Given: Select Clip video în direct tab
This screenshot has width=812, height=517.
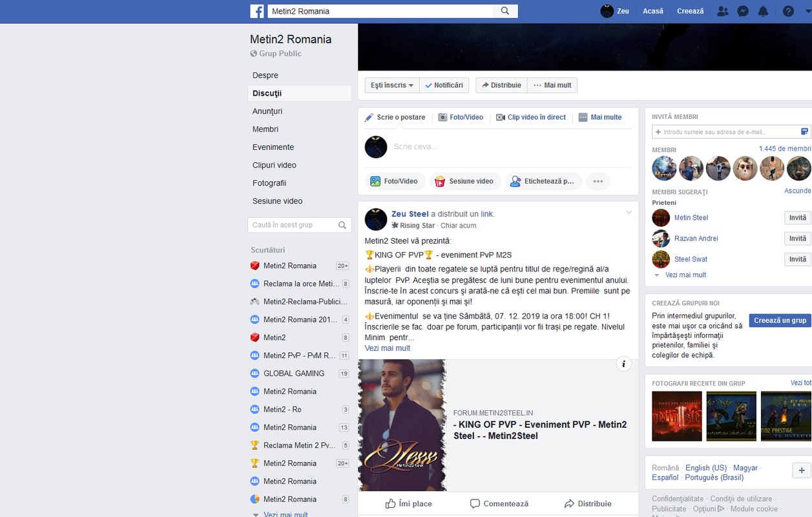Looking at the screenshot, I should pos(531,117).
